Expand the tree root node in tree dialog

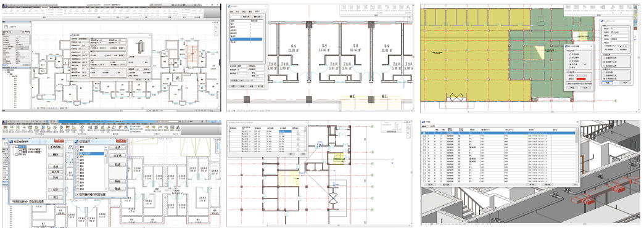pos(13,147)
